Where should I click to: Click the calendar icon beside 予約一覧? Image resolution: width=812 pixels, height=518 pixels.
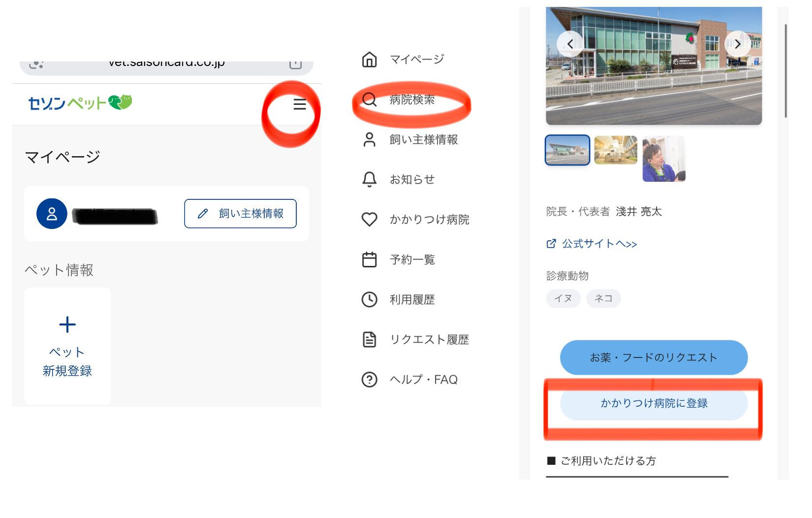tap(370, 259)
